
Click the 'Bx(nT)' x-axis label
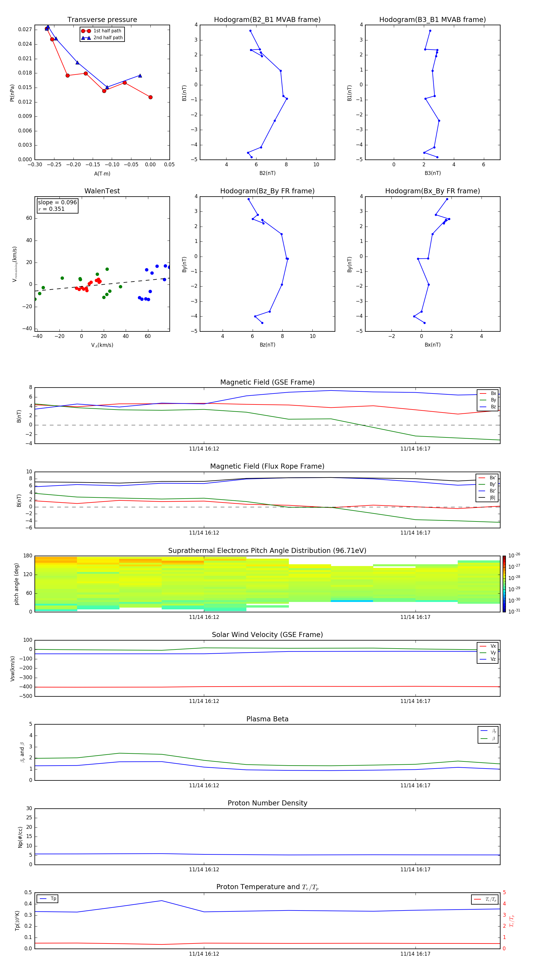click(432, 345)
